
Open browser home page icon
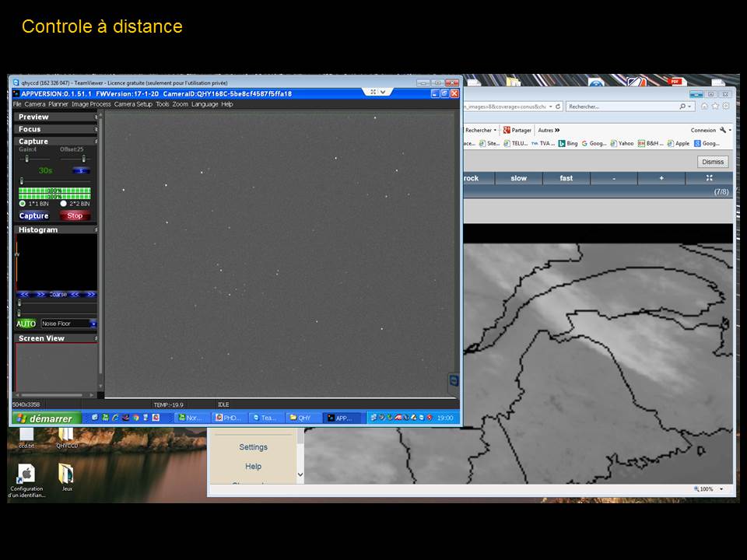tap(703, 107)
